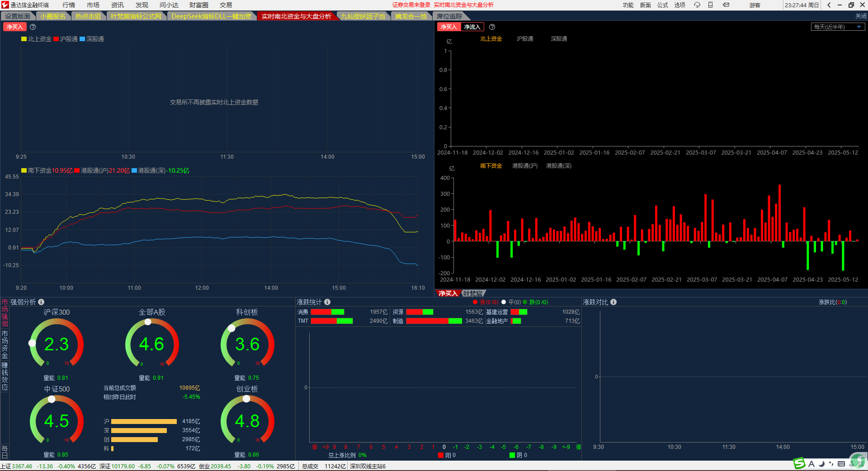The height and width of the screenshot is (471, 868).
Task: Click 游客 user label
Action: [x=755, y=5]
